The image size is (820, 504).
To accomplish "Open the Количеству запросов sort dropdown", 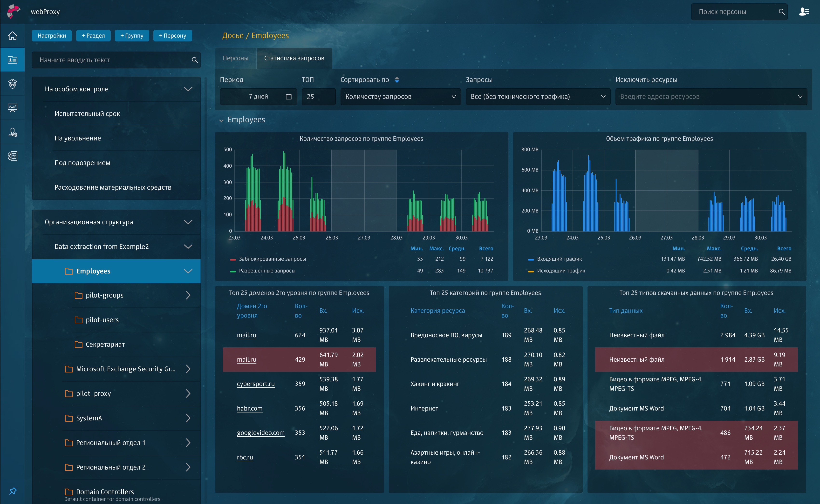I will 400,97.
